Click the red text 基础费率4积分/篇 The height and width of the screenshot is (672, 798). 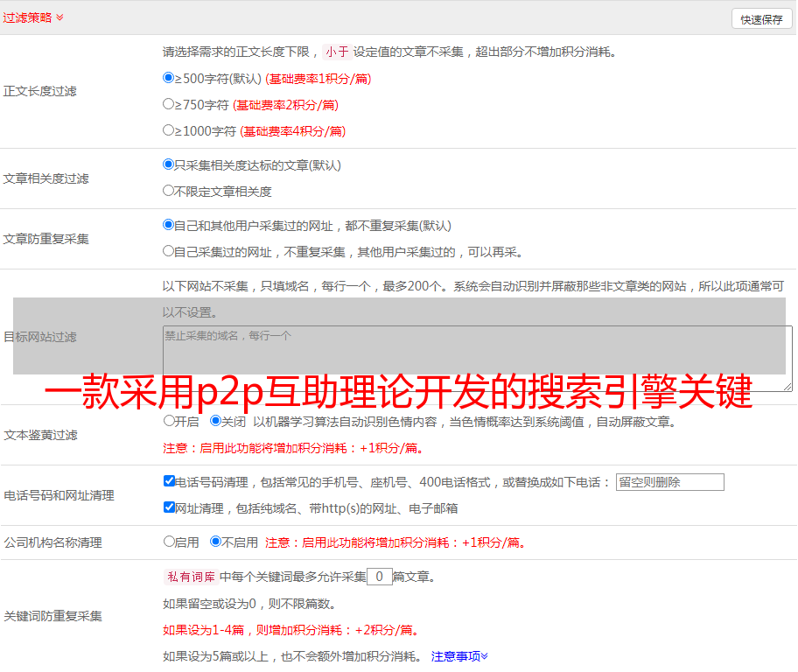[293, 131]
